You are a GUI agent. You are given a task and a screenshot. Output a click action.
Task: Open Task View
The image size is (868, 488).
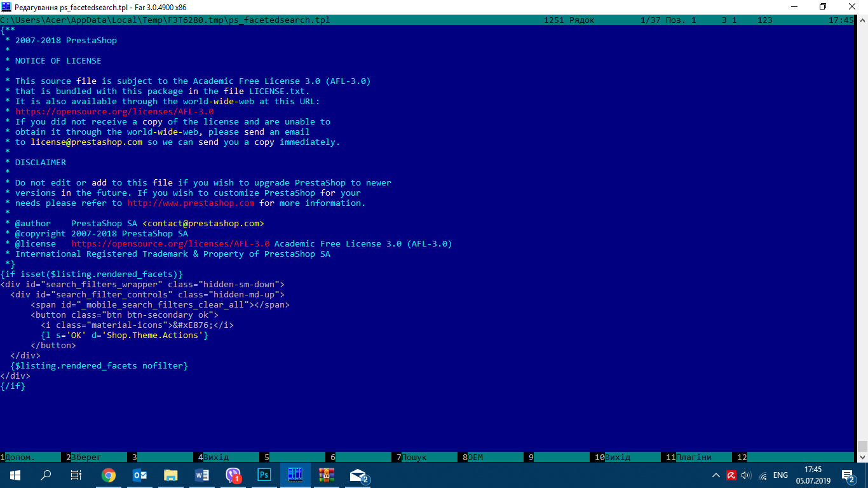coord(76,475)
